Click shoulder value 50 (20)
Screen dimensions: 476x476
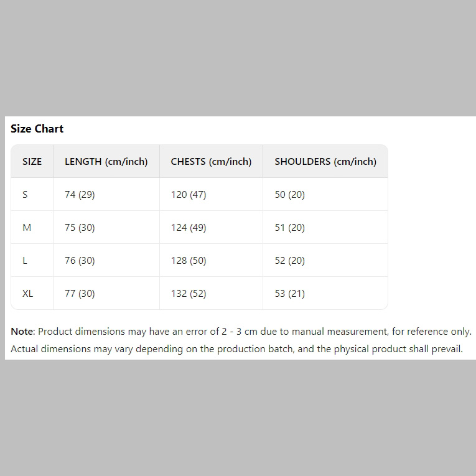(x=290, y=195)
